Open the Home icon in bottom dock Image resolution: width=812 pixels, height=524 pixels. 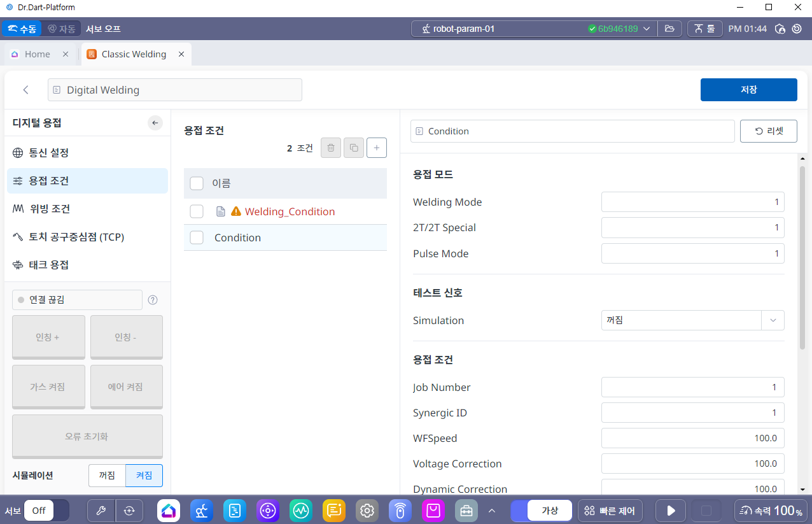coord(169,510)
